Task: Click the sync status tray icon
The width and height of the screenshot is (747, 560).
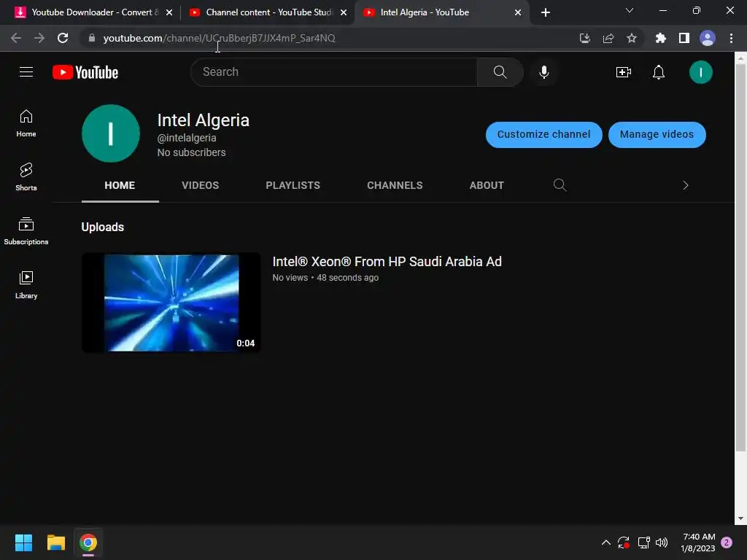Action: point(624,542)
